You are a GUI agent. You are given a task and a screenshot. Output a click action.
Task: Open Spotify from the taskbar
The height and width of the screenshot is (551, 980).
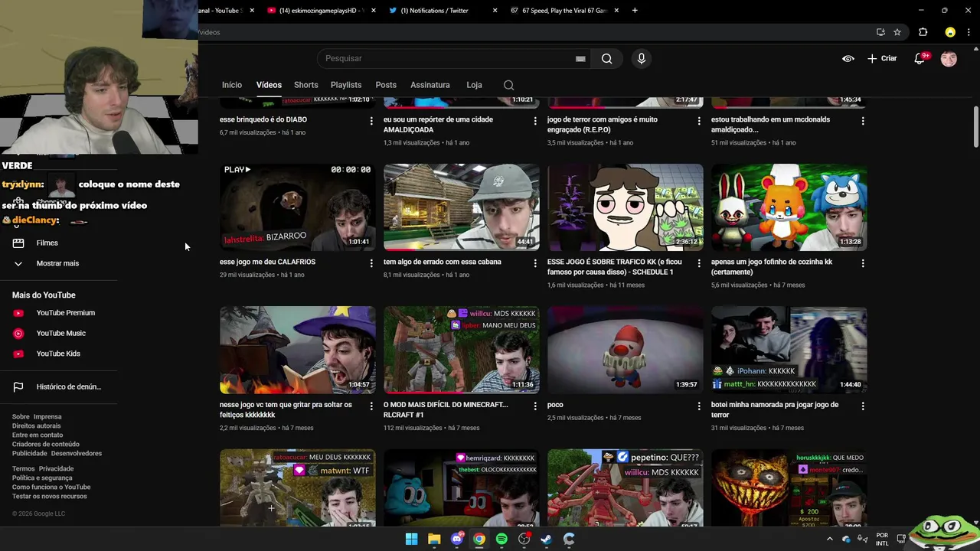[501, 539]
